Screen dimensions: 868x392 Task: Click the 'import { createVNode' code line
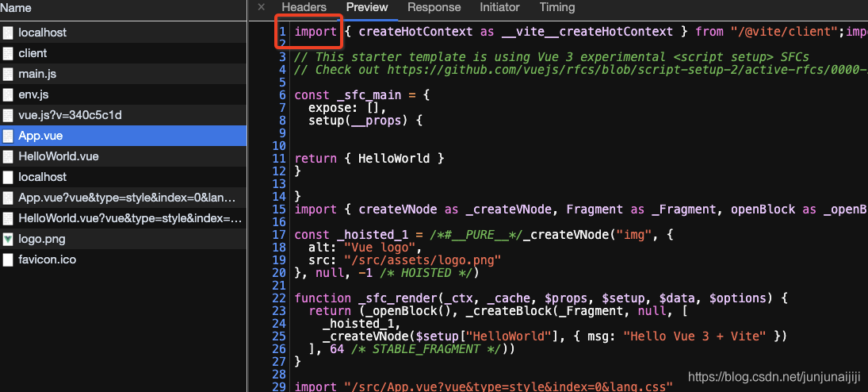point(581,209)
